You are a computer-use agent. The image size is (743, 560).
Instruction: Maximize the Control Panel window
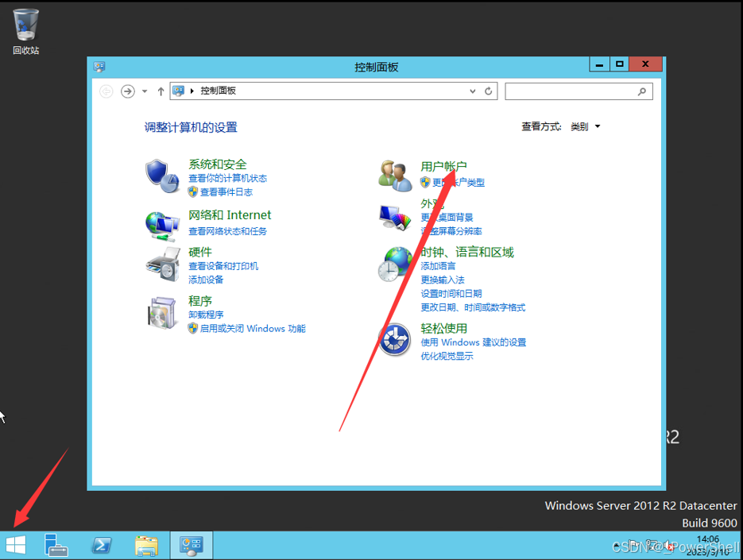click(619, 64)
